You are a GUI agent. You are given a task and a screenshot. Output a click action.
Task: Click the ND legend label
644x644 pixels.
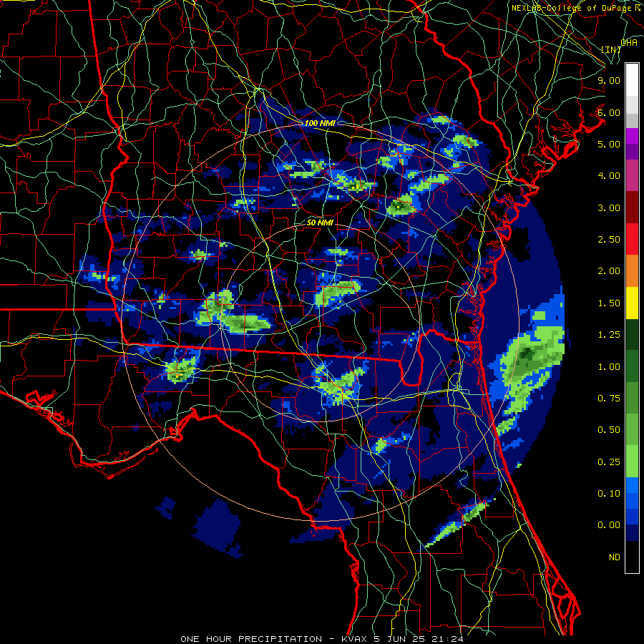(x=615, y=557)
